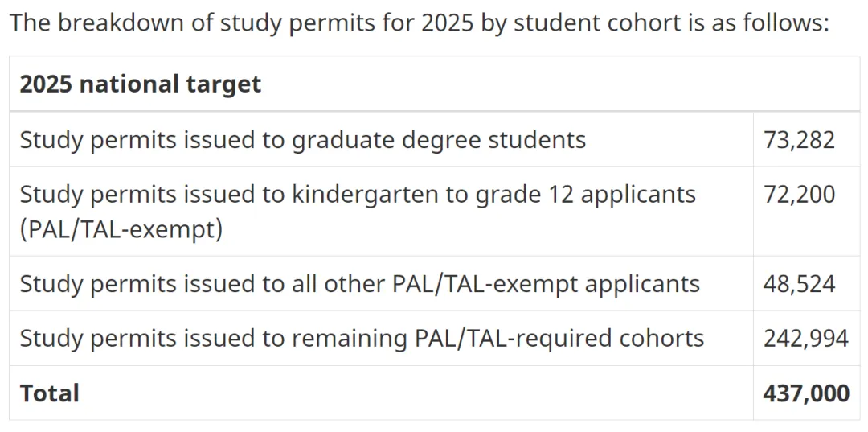The image size is (868, 432).
Task: Click the intro sentence about study permit breakdown
Action: click(418, 22)
